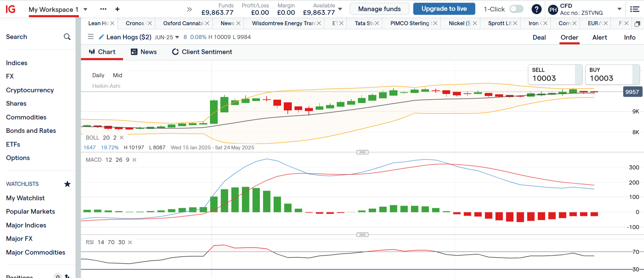Open the Commodities market category
The width and height of the screenshot is (644, 278).
tap(26, 117)
